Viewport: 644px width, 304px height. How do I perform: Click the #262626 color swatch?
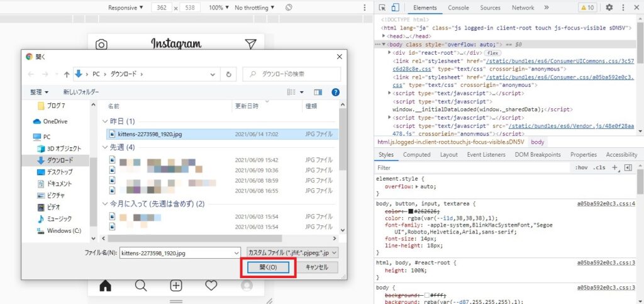(410, 211)
